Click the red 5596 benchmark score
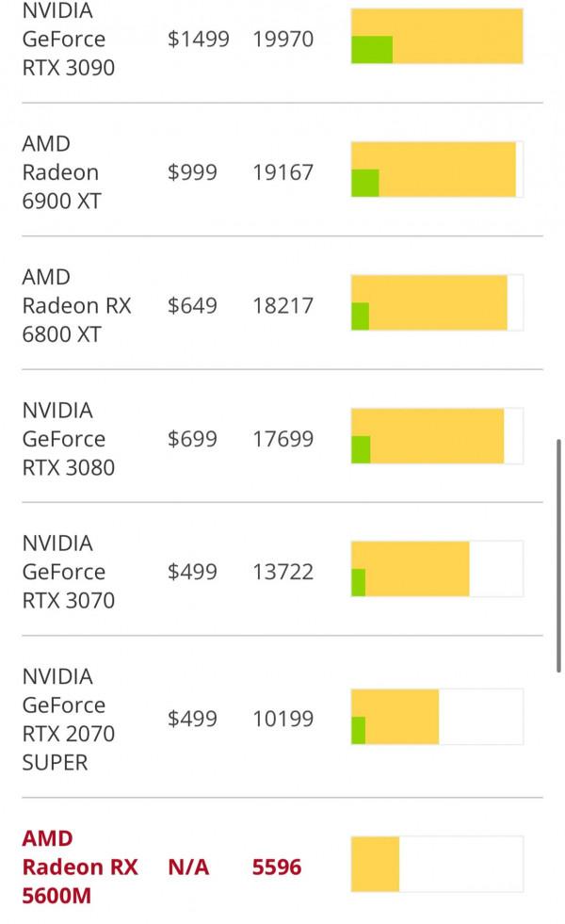 tap(277, 867)
